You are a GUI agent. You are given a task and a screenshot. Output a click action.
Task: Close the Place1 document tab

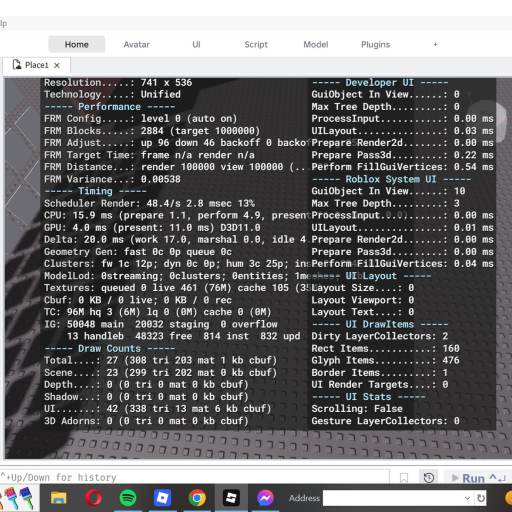tap(57, 65)
